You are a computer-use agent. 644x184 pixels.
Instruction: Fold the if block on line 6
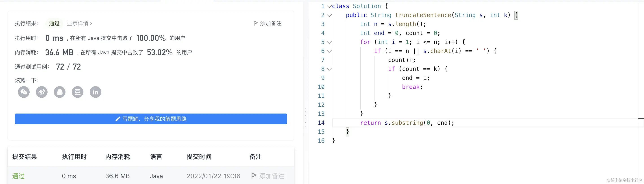329,51
